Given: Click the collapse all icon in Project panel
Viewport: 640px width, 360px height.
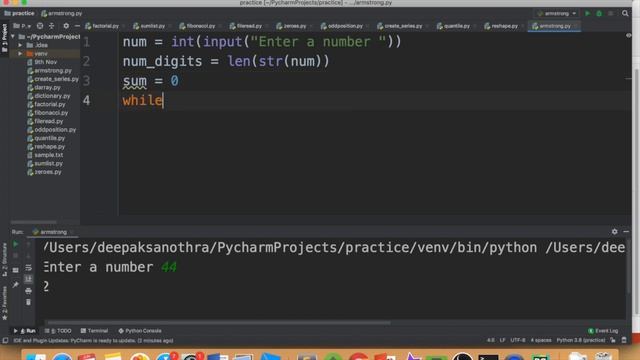Looking at the screenshot, I should point(51,26).
